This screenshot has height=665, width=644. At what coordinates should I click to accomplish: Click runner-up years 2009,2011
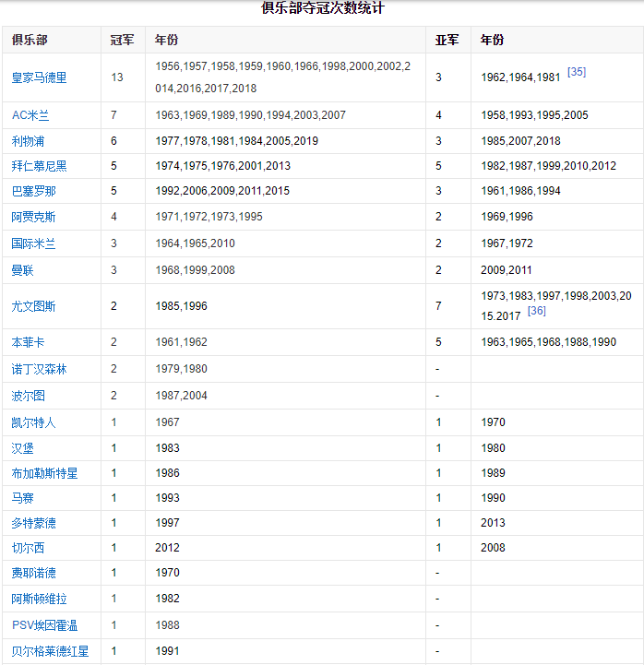pyautogui.click(x=507, y=270)
